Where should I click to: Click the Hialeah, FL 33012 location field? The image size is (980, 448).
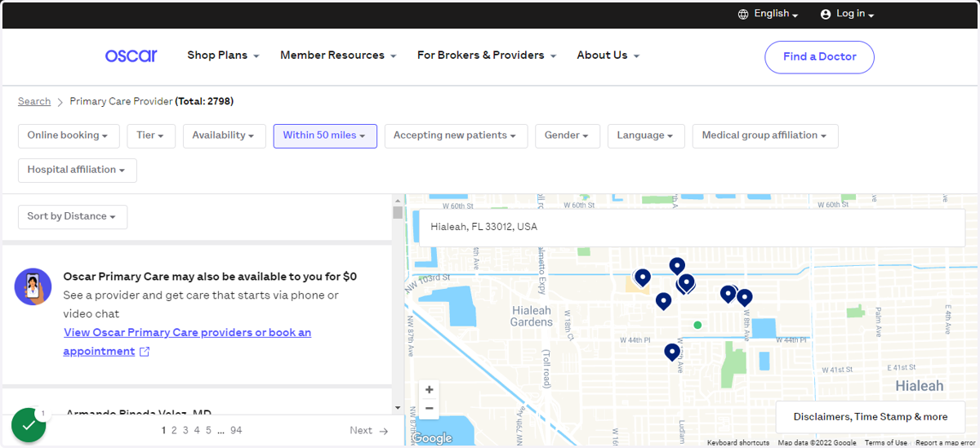pyautogui.click(x=691, y=227)
